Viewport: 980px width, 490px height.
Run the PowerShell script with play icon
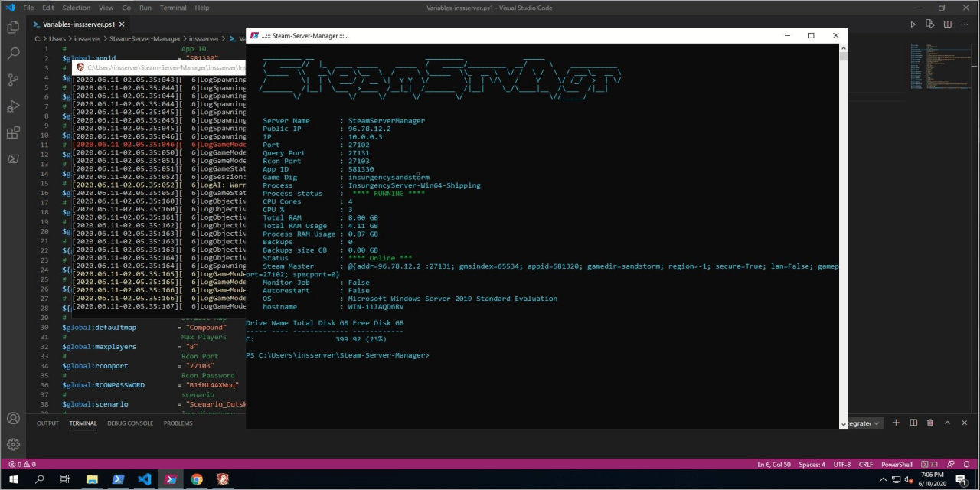click(x=913, y=24)
